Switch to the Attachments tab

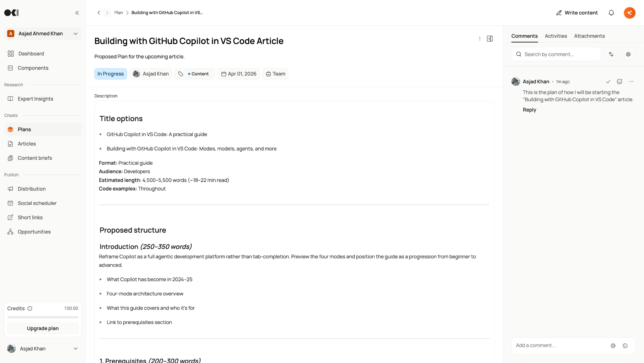pyautogui.click(x=589, y=36)
